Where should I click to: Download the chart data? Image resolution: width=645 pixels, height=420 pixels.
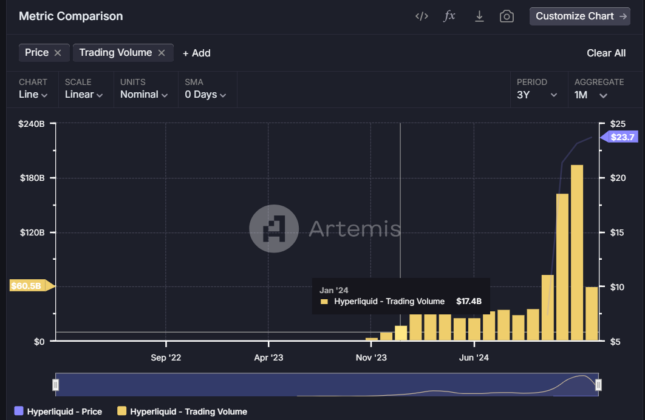pos(479,17)
